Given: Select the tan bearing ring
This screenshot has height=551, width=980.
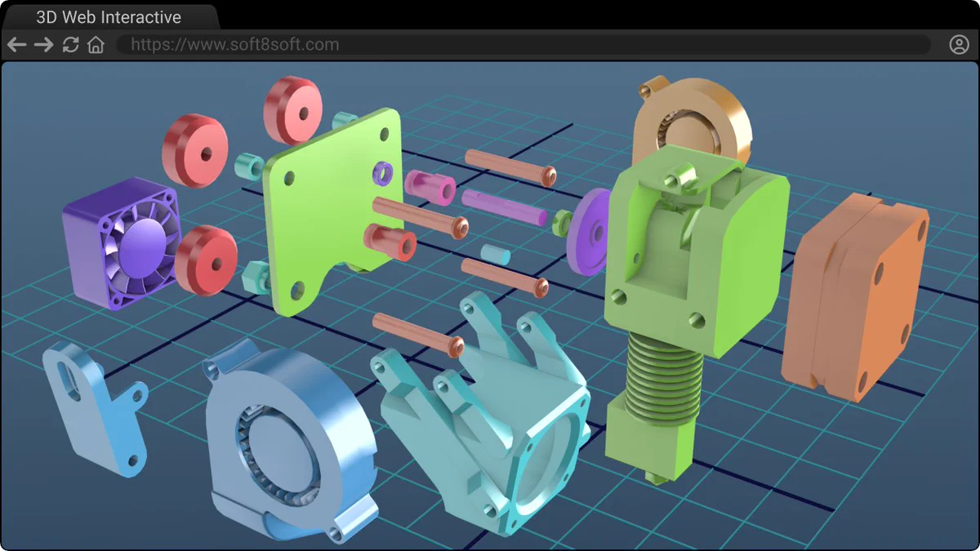Looking at the screenshot, I should [693, 122].
